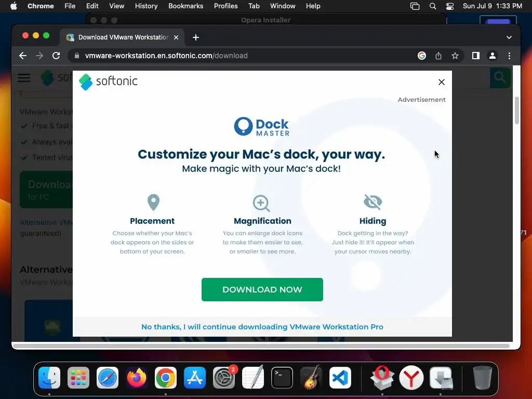Viewport: 532px width, 399px height.
Task: Open the Help menu
Action: coord(313,6)
